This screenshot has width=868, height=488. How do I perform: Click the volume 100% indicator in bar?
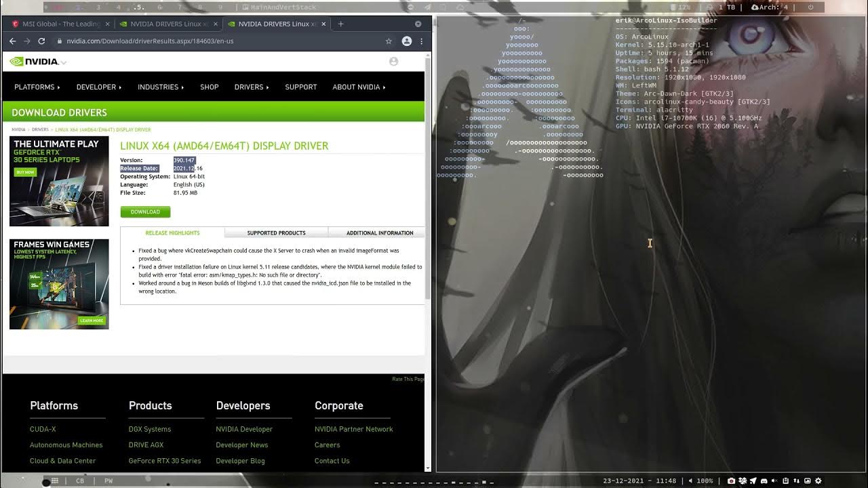701,481
